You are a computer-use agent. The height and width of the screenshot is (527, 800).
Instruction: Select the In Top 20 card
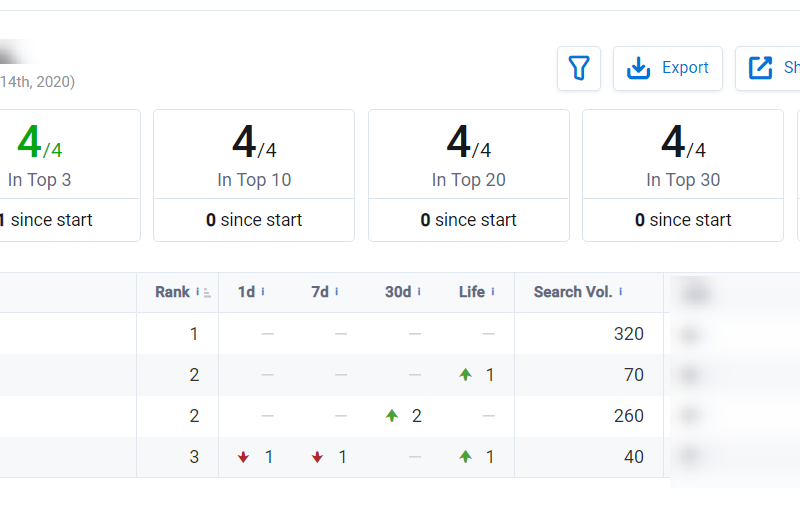point(468,175)
